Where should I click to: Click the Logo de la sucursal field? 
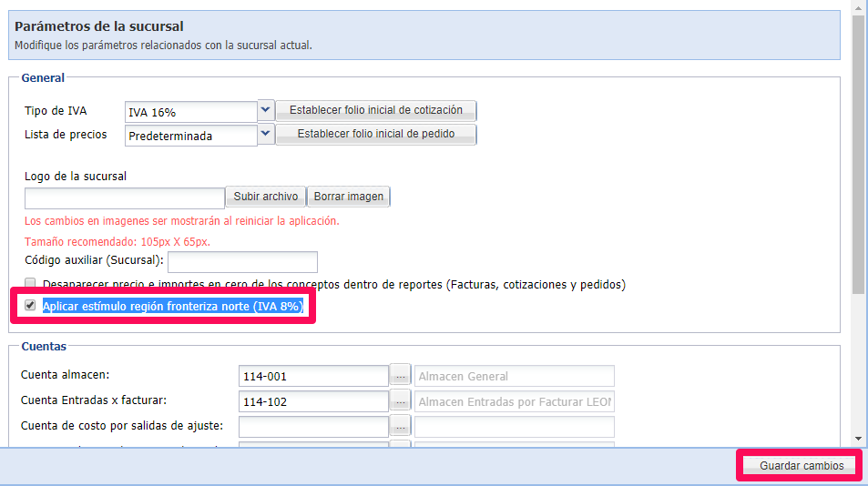(x=125, y=197)
